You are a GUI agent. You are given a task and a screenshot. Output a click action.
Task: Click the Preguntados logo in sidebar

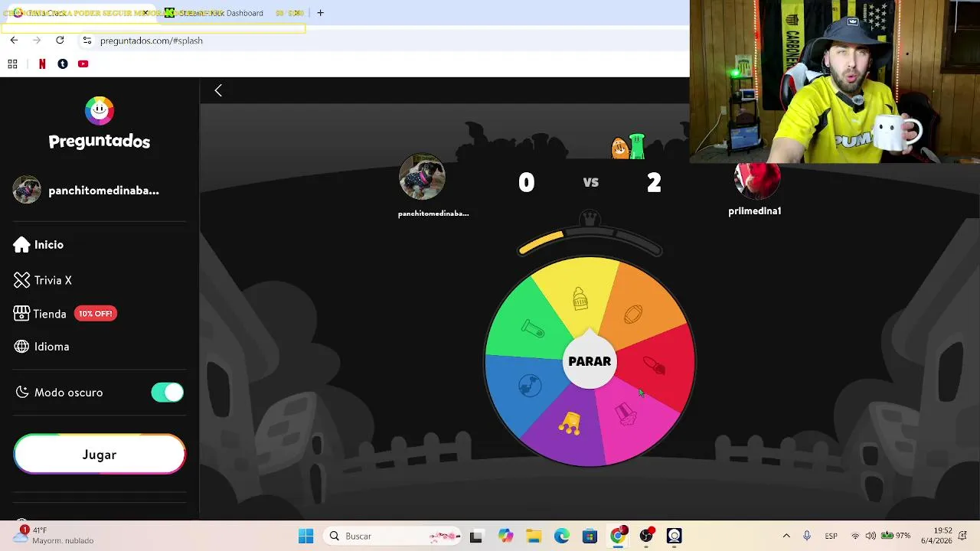point(100,122)
